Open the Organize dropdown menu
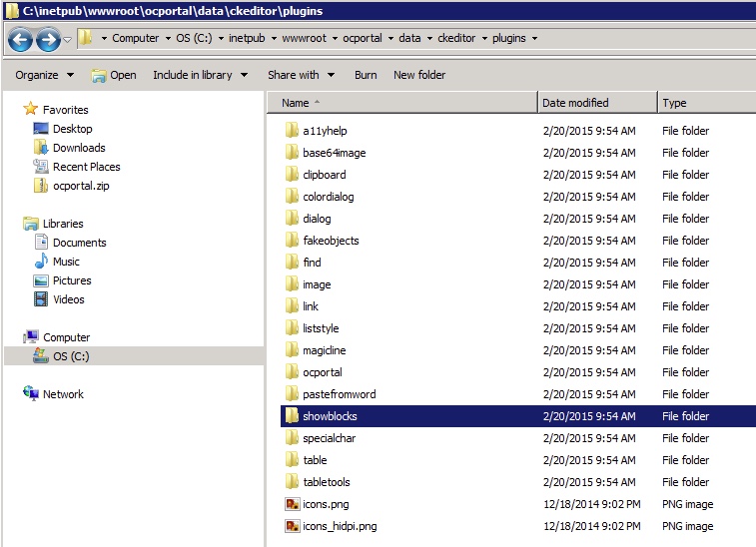The image size is (756, 547). tap(44, 75)
